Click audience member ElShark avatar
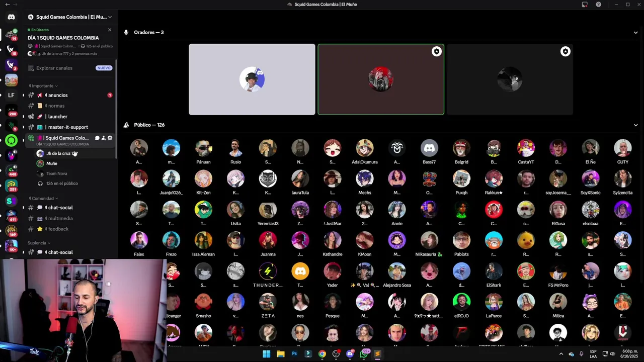The image size is (644, 362). pyautogui.click(x=494, y=271)
